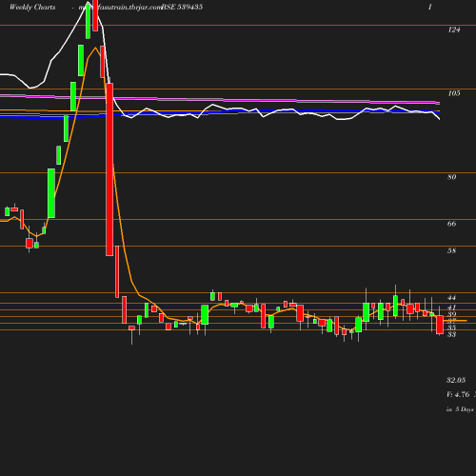Screen dimensions: 476x476
Task: Click the 44 price level label
Action: [452, 298]
